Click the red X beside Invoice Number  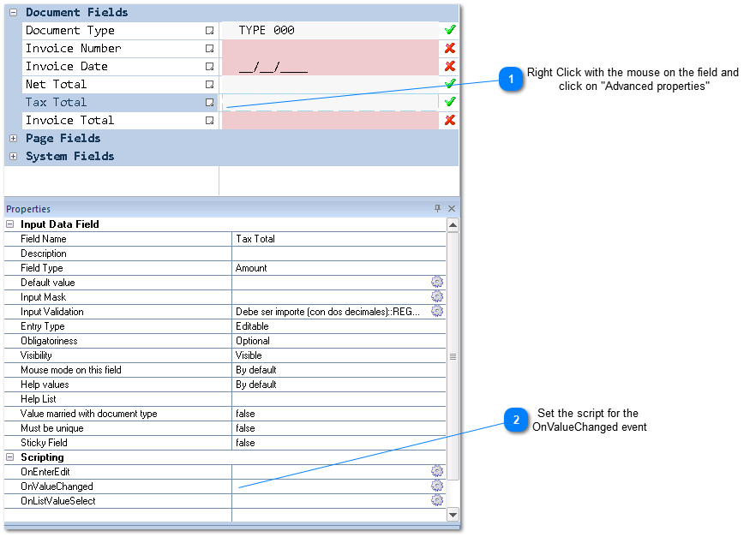coord(450,48)
